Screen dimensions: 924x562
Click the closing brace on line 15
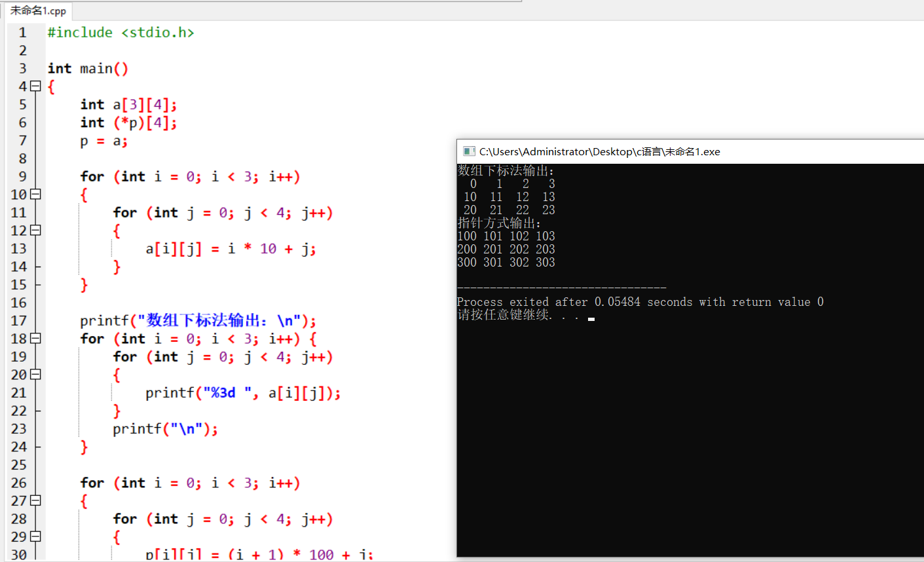tap(84, 284)
